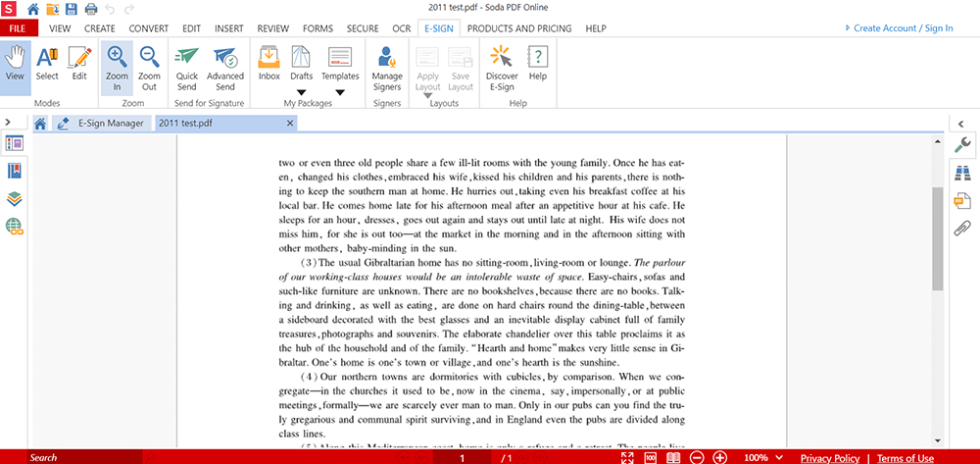The width and height of the screenshot is (980, 464).
Task: Open the binoculars search panel
Action: 962,174
